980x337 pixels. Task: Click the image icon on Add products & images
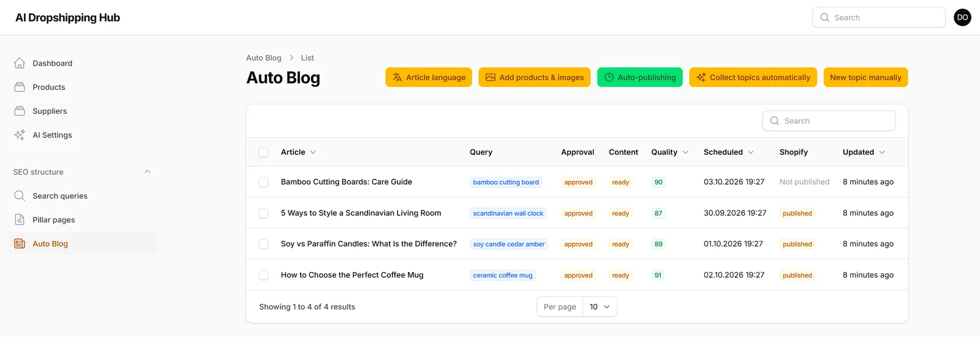tap(490, 77)
